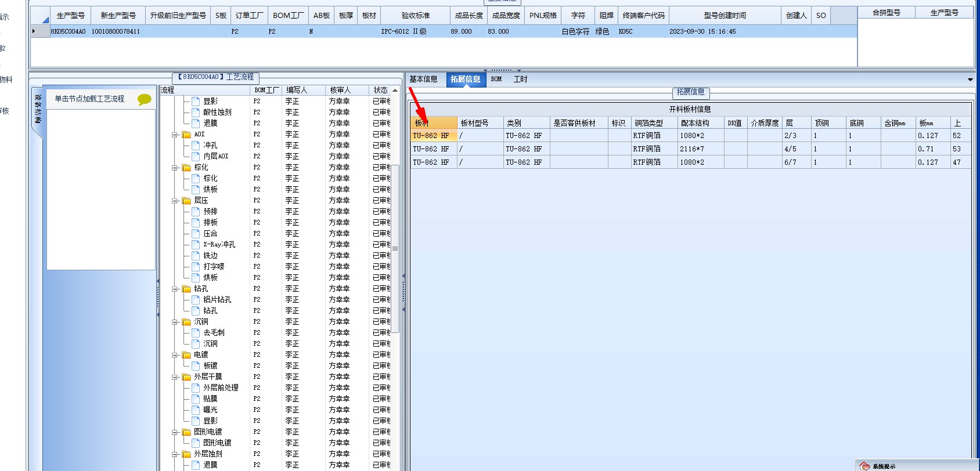This screenshot has height=471, width=980.
Task: Collapse the 钻孔 folder node
Action: (x=175, y=289)
